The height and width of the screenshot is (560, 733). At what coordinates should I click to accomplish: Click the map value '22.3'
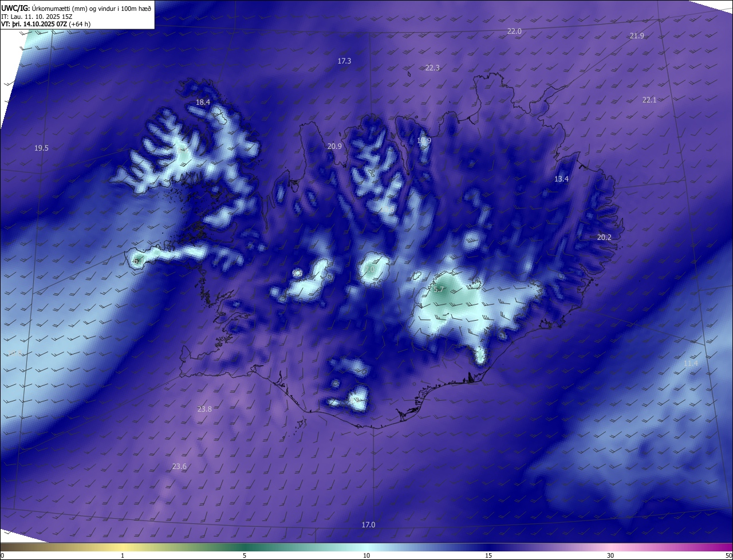click(x=432, y=68)
